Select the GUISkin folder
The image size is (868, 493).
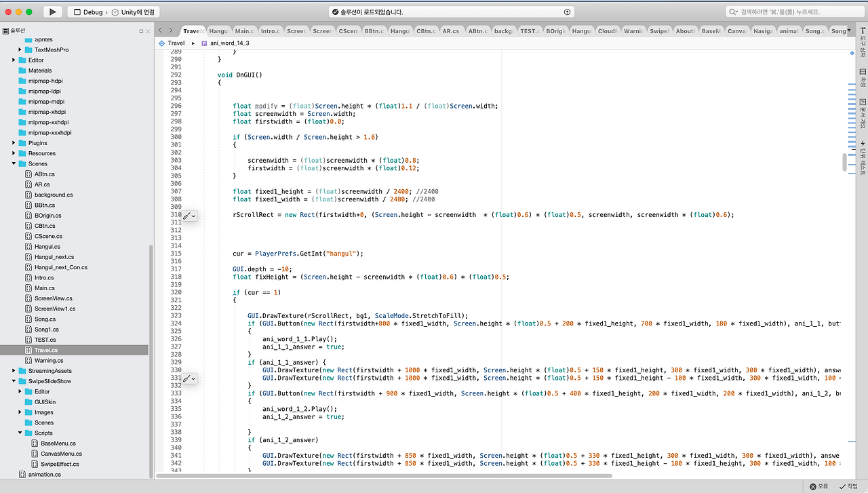click(45, 402)
